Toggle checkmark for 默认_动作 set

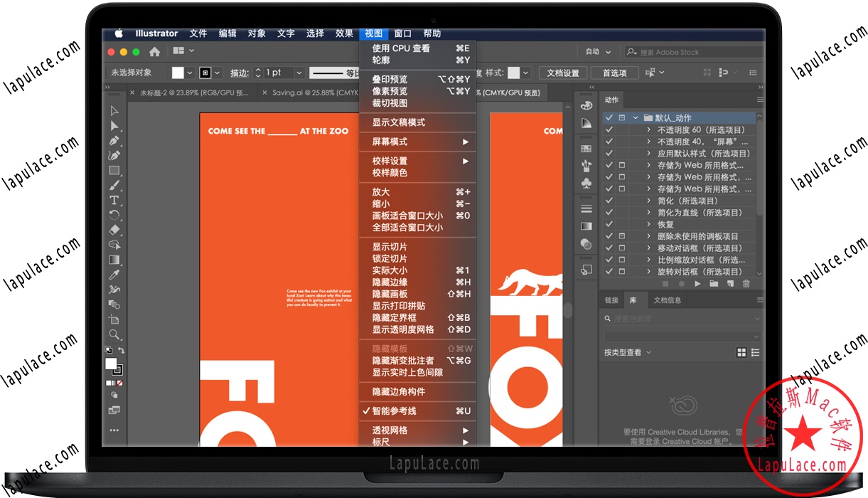coord(609,118)
